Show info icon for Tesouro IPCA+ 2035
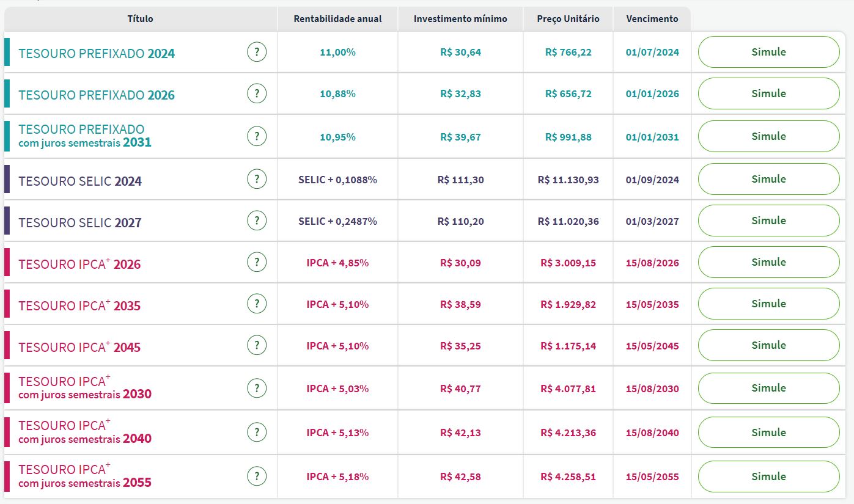Screen dimensions: 854x504 pos(257,304)
